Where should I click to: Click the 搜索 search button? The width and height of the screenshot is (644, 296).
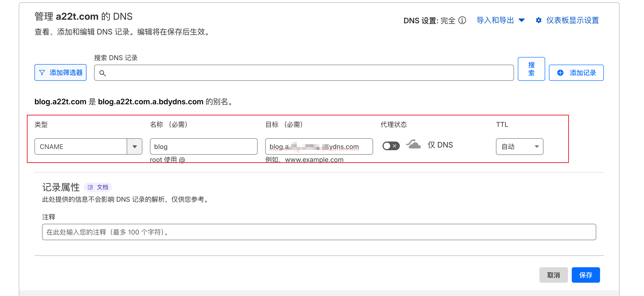(x=531, y=69)
